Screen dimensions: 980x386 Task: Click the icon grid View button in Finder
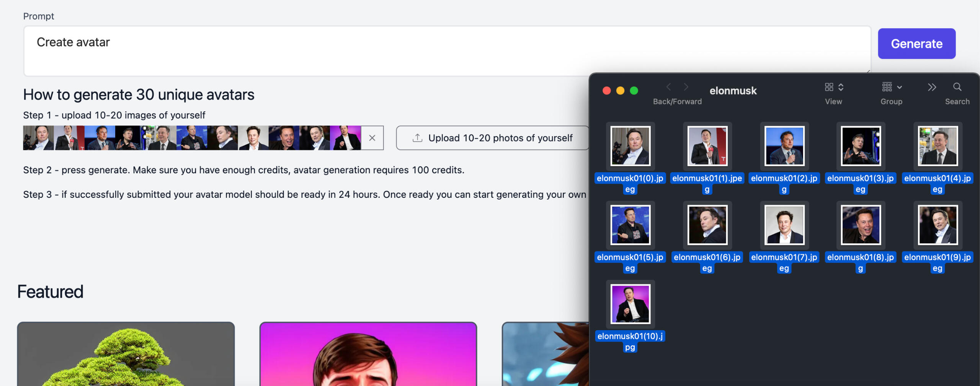(829, 87)
